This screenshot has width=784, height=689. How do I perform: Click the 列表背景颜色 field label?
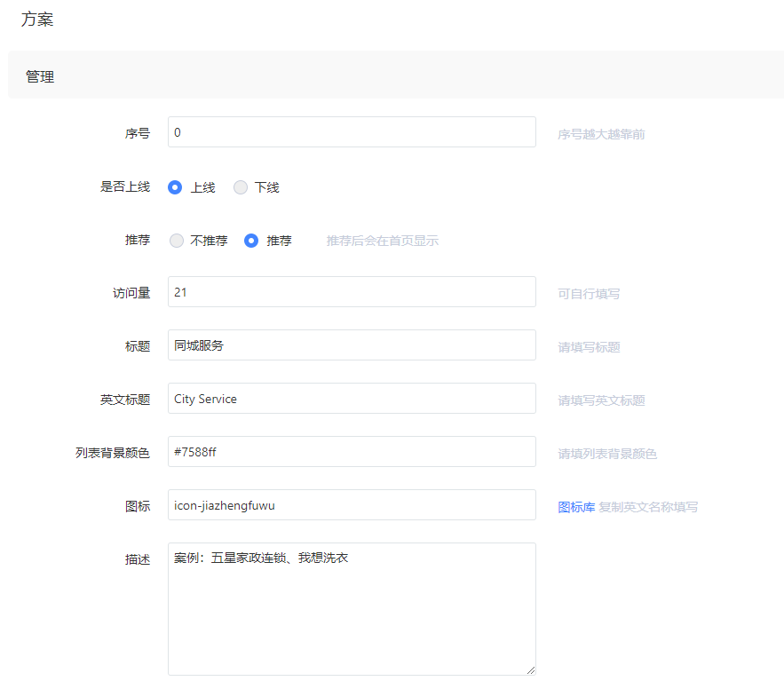tap(113, 453)
